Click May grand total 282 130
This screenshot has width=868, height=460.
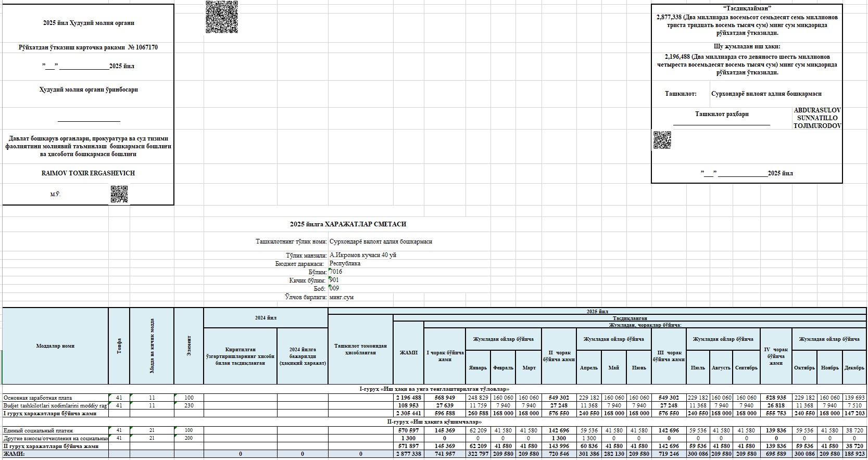coord(613,454)
